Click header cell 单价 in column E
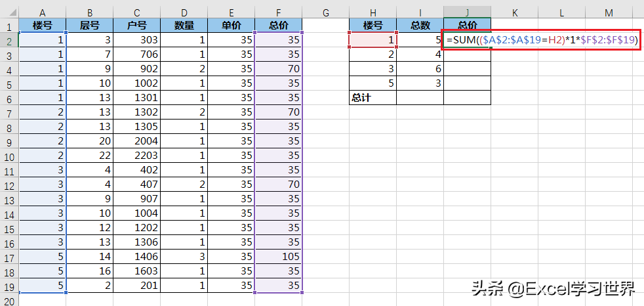The height and width of the screenshot is (306, 644). (231, 26)
